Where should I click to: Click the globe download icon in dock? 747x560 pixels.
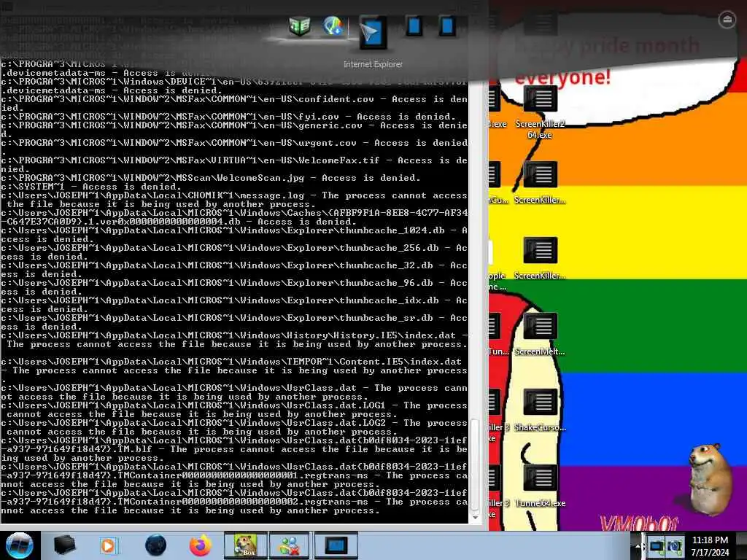pyautogui.click(x=333, y=26)
